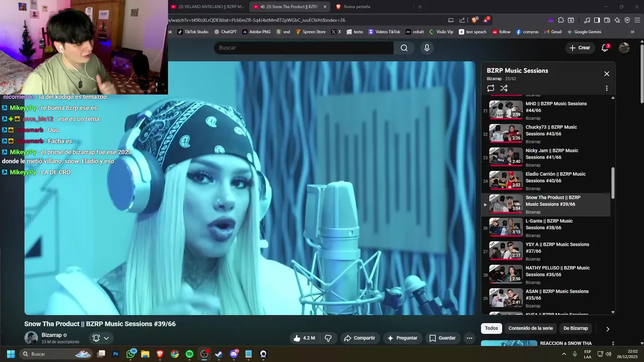
Task: Open Spreen Store bookmark
Action: pos(310,32)
